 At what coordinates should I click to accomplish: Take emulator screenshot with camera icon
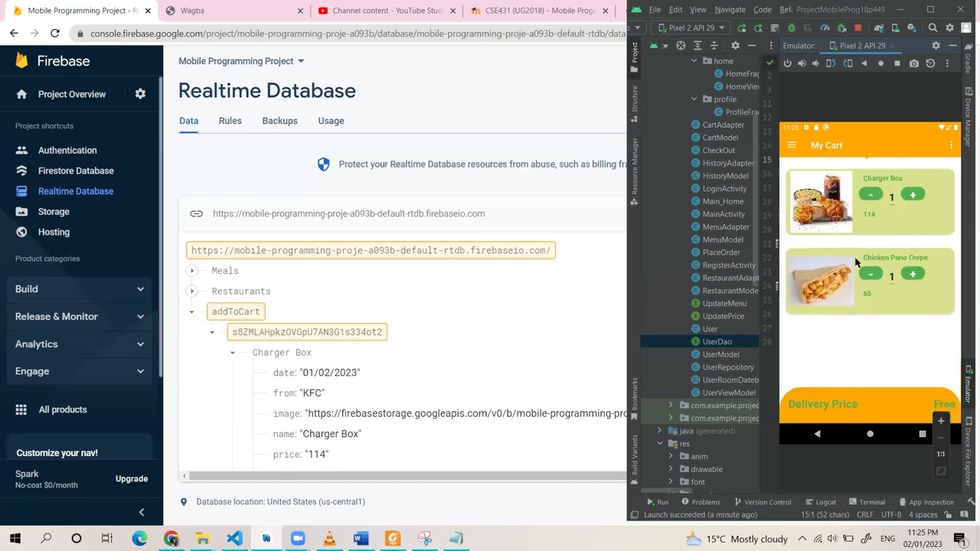(914, 63)
